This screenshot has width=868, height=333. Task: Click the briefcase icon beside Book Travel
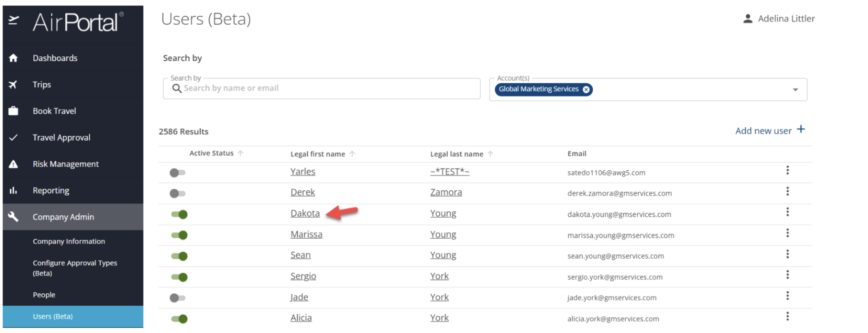(13, 111)
